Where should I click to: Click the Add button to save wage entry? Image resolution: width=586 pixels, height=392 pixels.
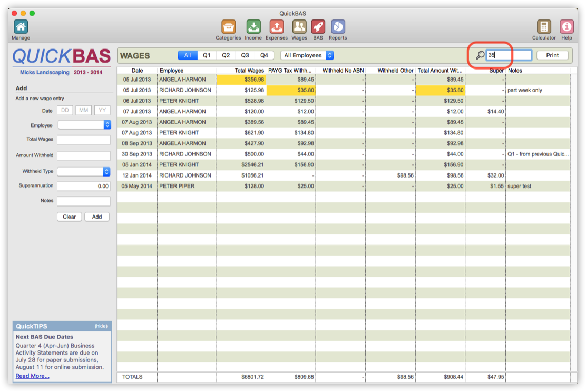tap(97, 216)
